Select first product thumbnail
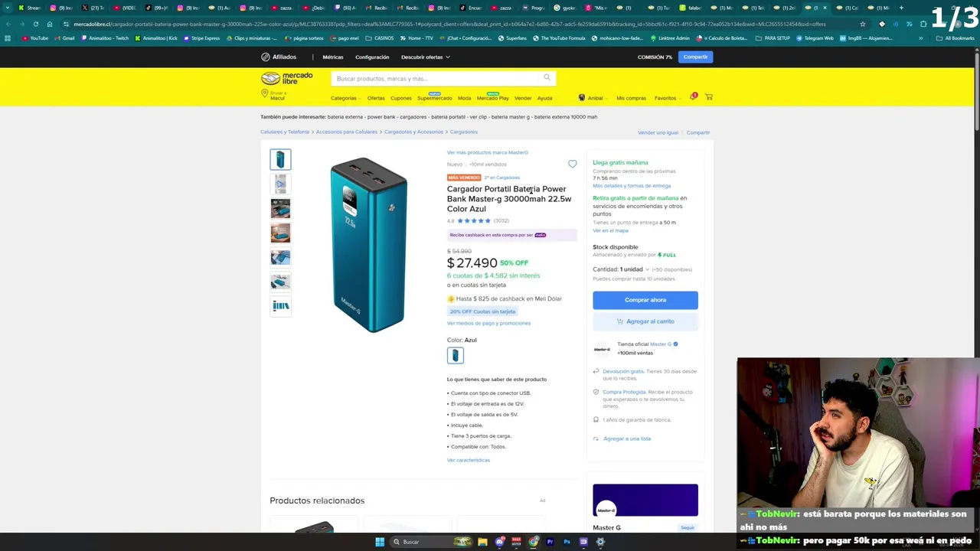The height and width of the screenshot is (551, 980). click(x=280, y=159)
